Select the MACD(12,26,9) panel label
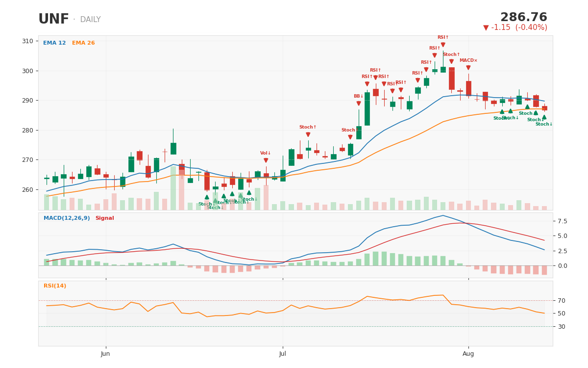 pos(67,218)
